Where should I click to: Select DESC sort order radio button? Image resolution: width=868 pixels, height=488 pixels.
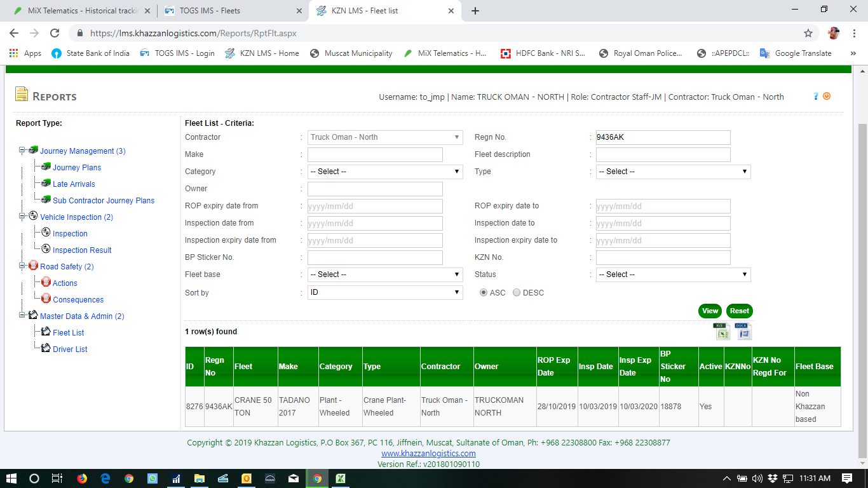coord(517,293)
